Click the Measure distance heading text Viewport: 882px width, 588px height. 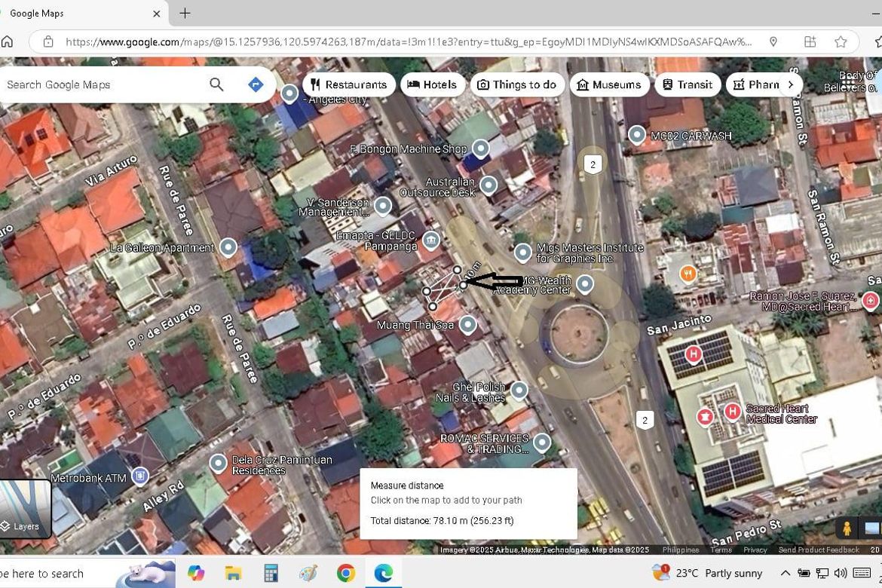pyautogui.click(x=406, y=485)
